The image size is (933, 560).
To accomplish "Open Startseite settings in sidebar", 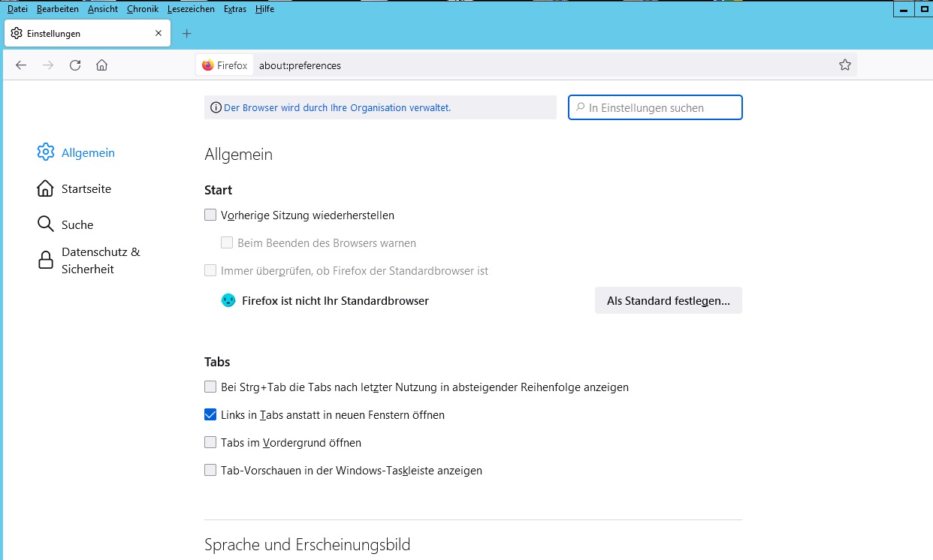I will [86, 189].
